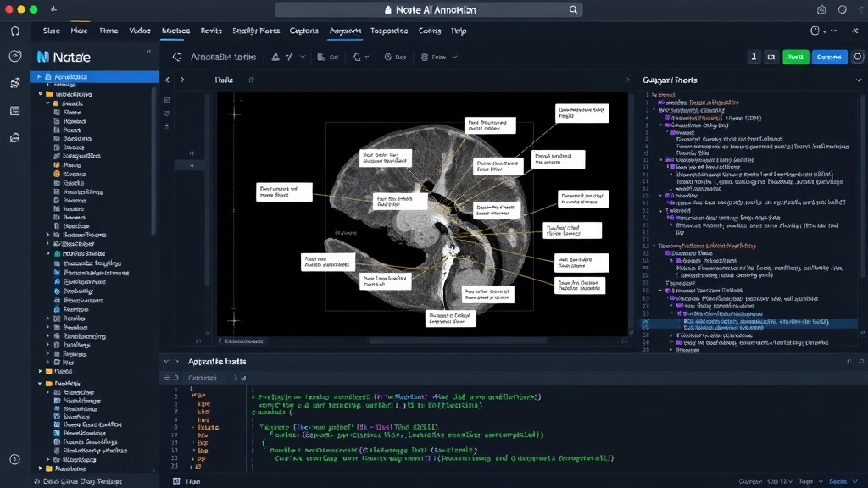The height and width of the screenshot is (488, 868).
Task: Click the lower crosshair marker on canvas
Action: point(234,319)
